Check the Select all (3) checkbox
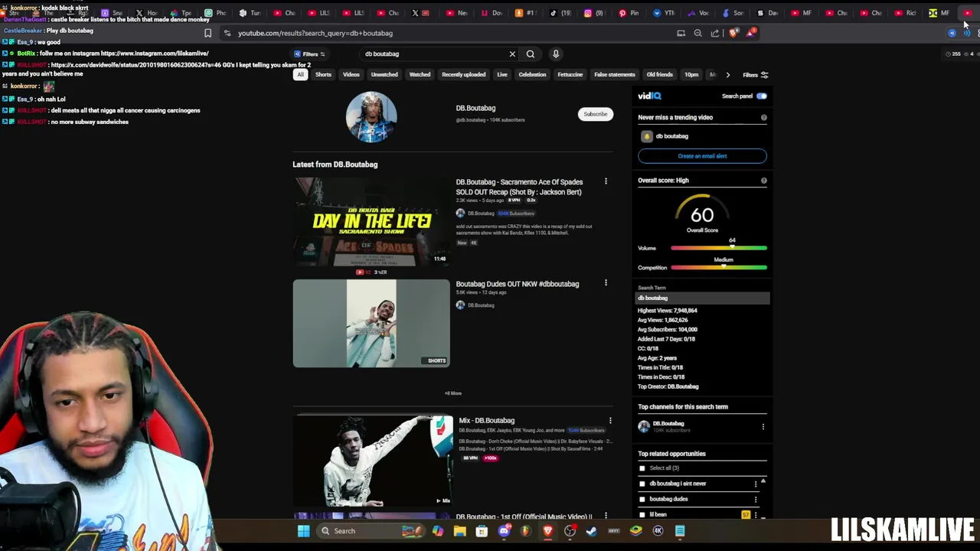Screen dimensions: 980x551 click(x=642, y=468)
